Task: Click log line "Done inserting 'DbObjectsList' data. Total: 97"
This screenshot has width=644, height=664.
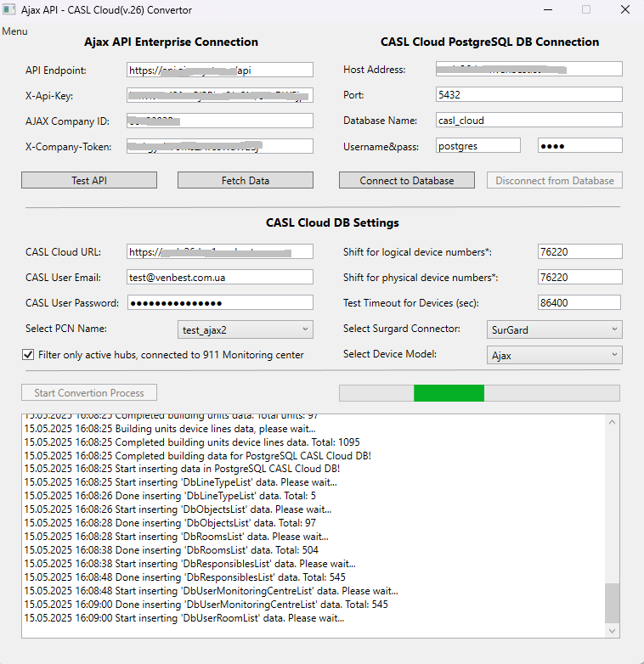Action: 170,523
